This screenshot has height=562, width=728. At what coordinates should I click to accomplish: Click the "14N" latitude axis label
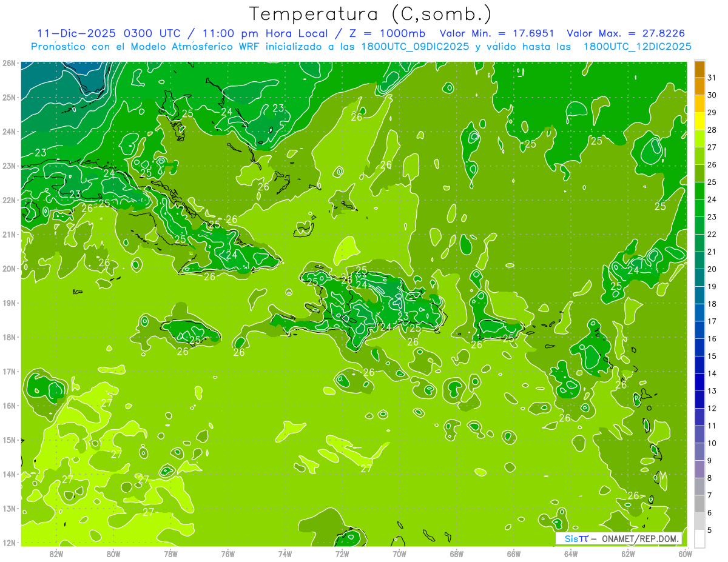click(x=8, y=474)
